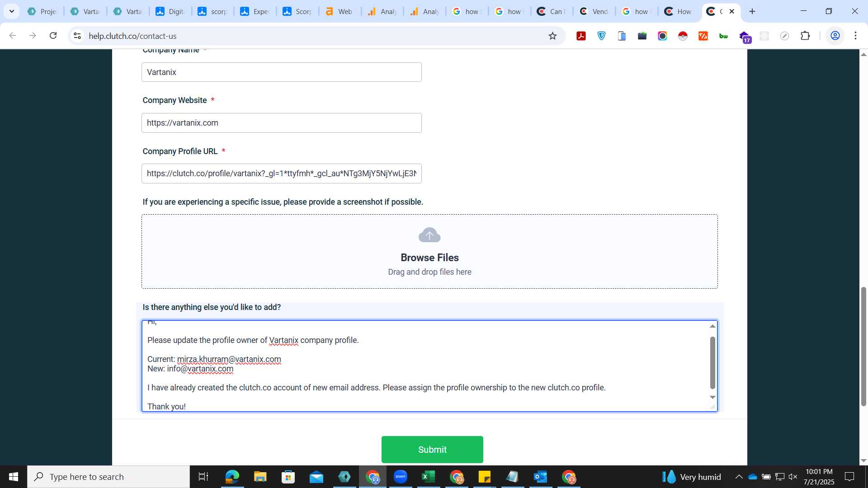Show hidden system tray icons chevron
Image resolution: width=868 pixels, height=488 pixels.
[x=739, y=477]
